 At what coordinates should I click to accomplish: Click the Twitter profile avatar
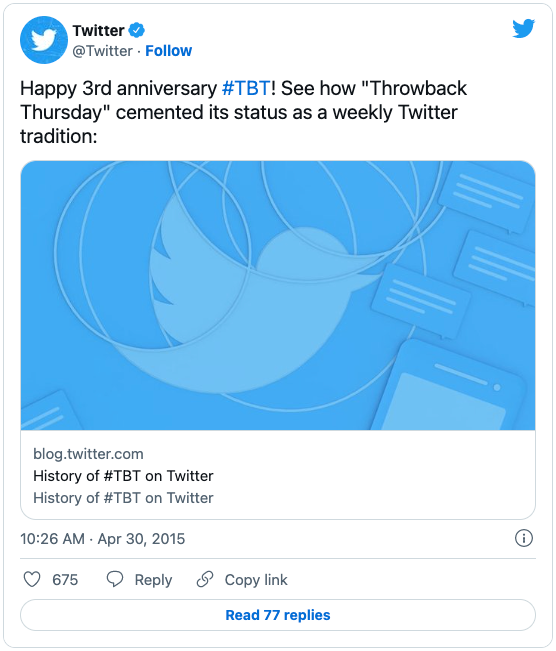[44, 40]
